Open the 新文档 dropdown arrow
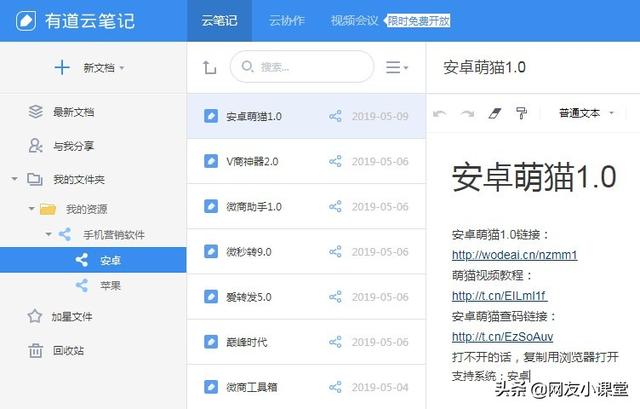This screenshot has width=640, height=409. 122,68
